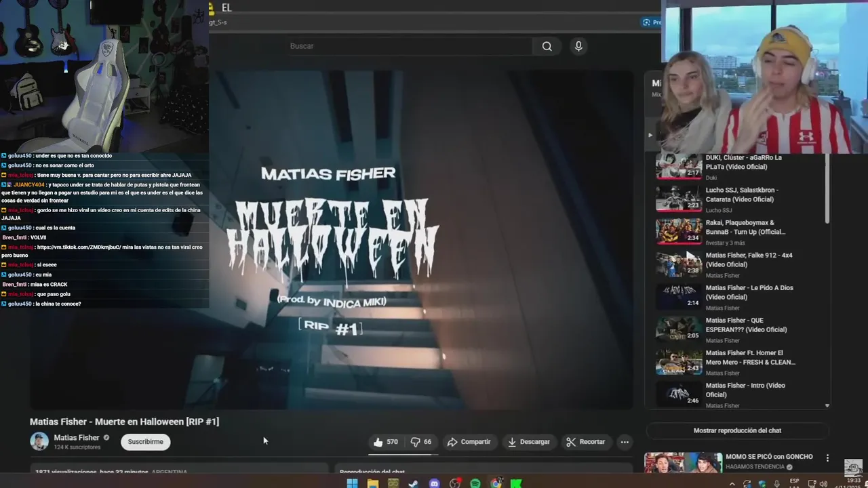The width and height of the screenshot is (868, 488).
Task: Play Rakai Plaqueboymax Turn Up thumbnail
Action: click(679, 232)
